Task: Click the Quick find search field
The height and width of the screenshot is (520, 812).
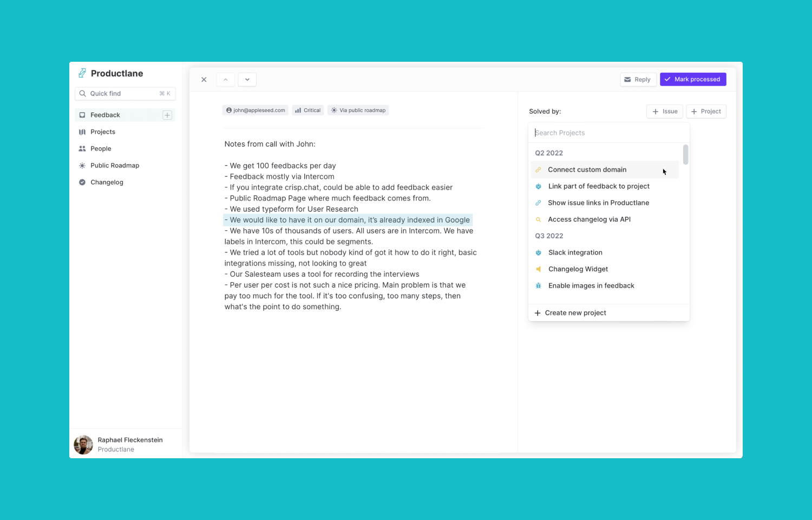Action: click(125, 94)
